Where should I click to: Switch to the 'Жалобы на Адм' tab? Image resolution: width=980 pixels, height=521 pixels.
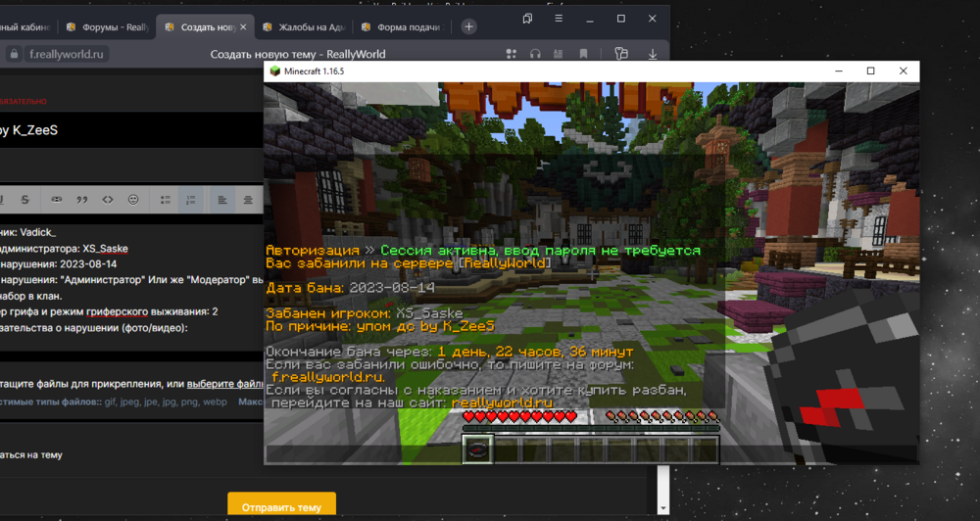point(305,26)
